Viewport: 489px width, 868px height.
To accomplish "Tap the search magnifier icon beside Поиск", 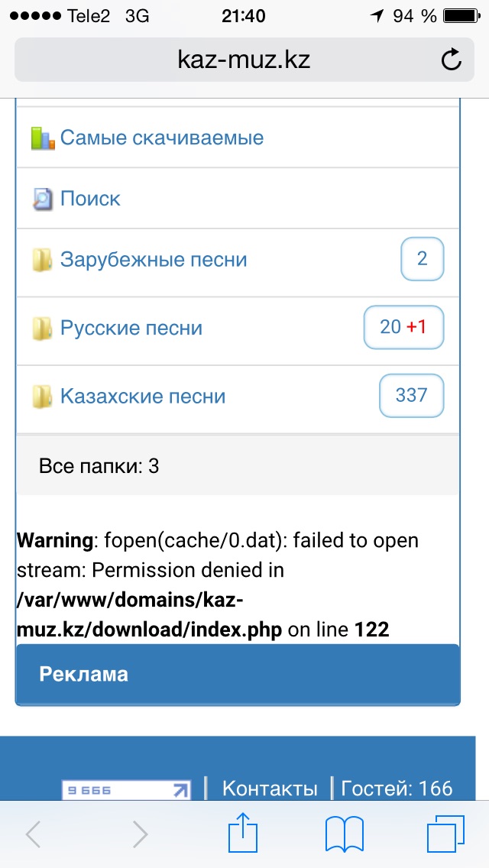I will pyautogui.click(x=42, y=199).
